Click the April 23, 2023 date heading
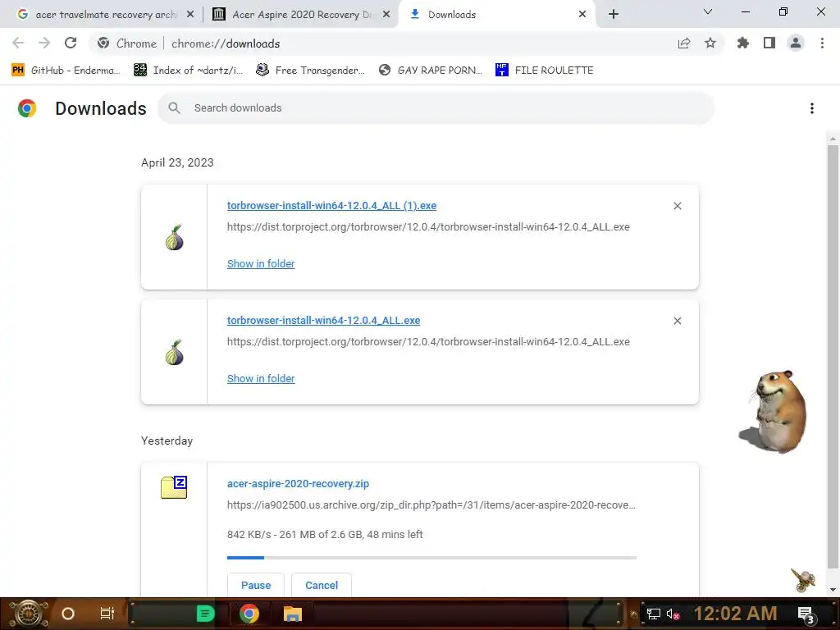Viewport: 840px width, 630px height. (x=177, y=162)
